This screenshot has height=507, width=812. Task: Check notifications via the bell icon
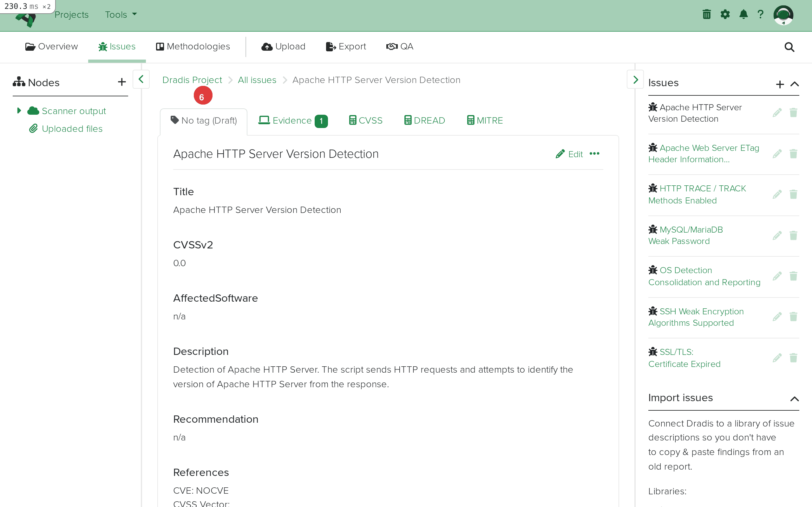pyautogui.click(x=743, y=14)
